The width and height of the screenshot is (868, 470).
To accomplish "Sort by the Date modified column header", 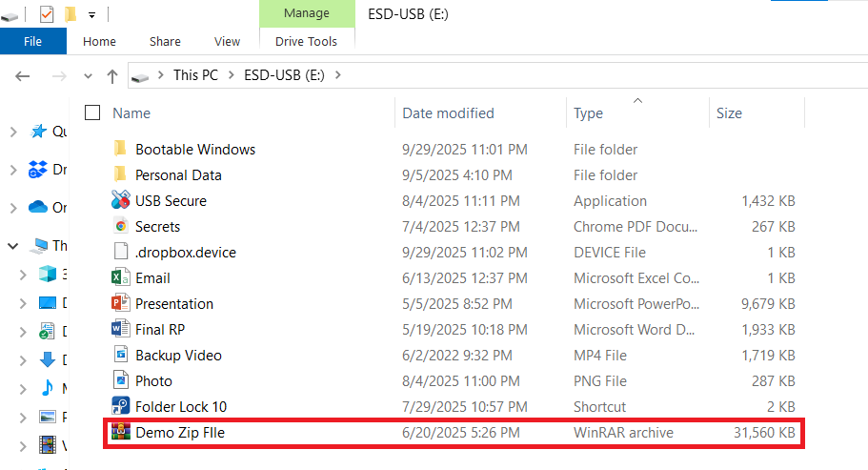I will [448, 113].
